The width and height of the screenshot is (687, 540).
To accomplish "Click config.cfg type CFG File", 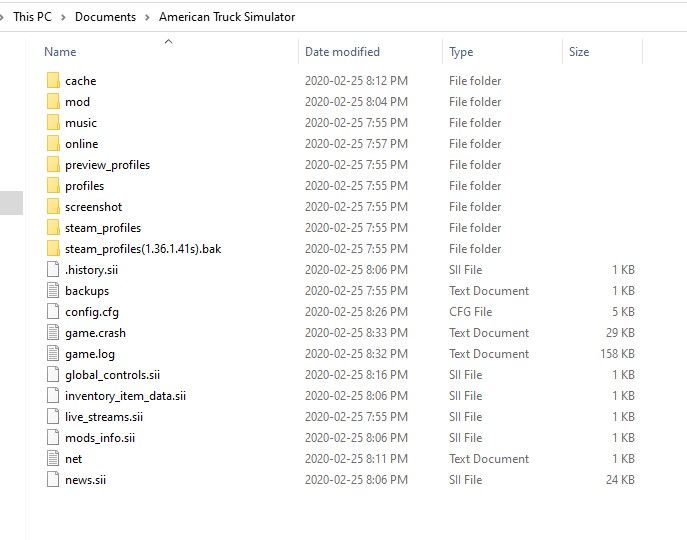I will pos(470,312).
